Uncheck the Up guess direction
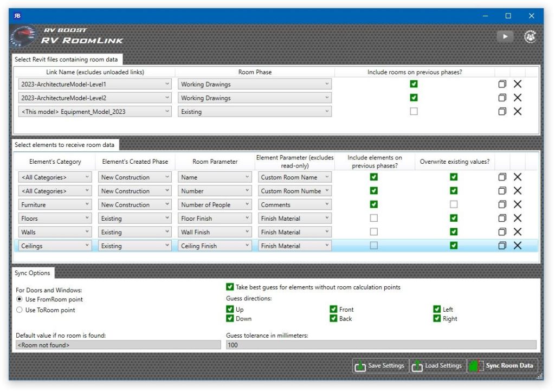The height and width of the screenshot is (392, 555). point(230,309)
